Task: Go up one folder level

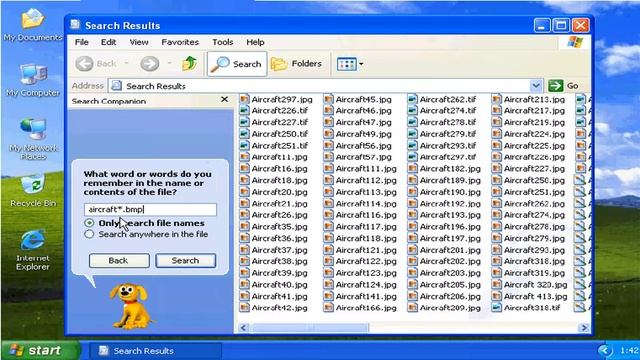Action: coord(189,64)
